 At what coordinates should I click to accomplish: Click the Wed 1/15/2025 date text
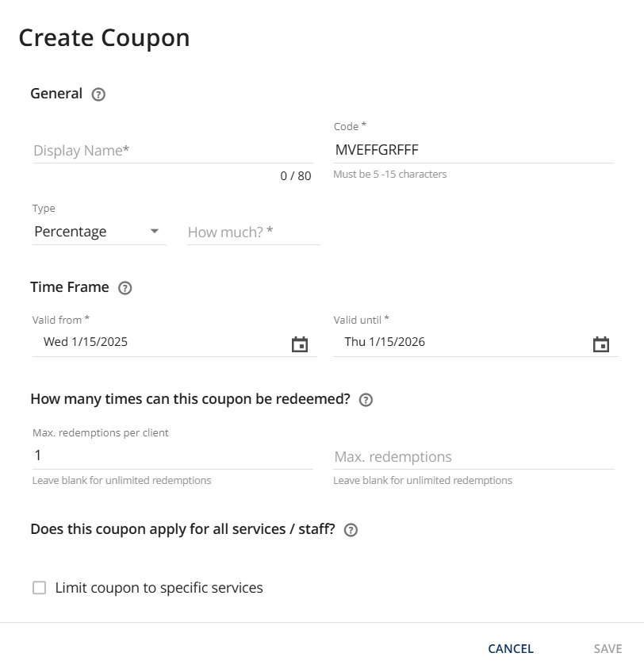(86, 342)
